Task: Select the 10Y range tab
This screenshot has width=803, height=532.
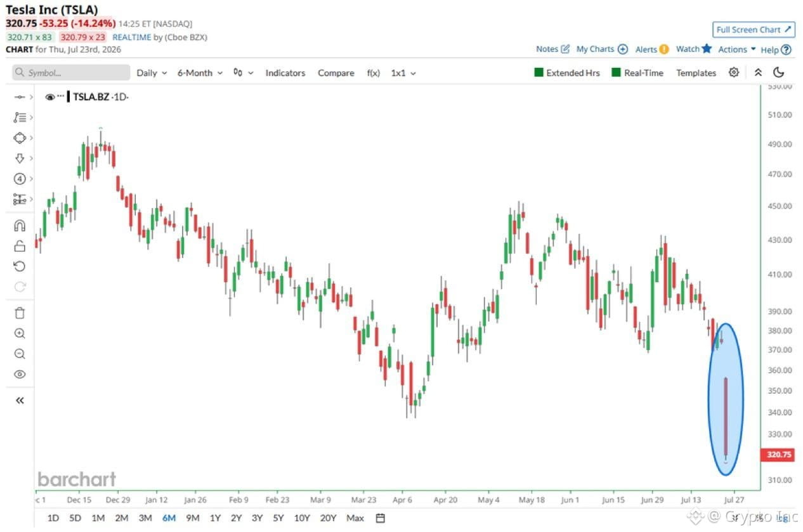Action: point(302,518)
